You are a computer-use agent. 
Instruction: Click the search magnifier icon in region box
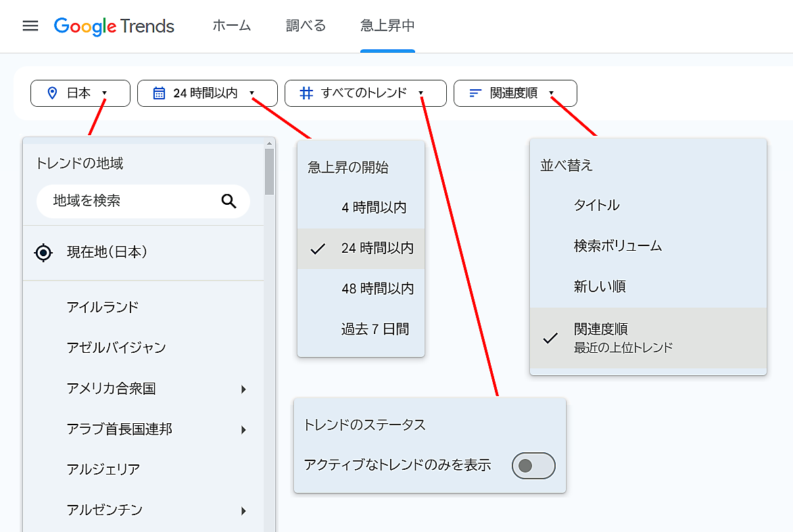click(229, 201)
